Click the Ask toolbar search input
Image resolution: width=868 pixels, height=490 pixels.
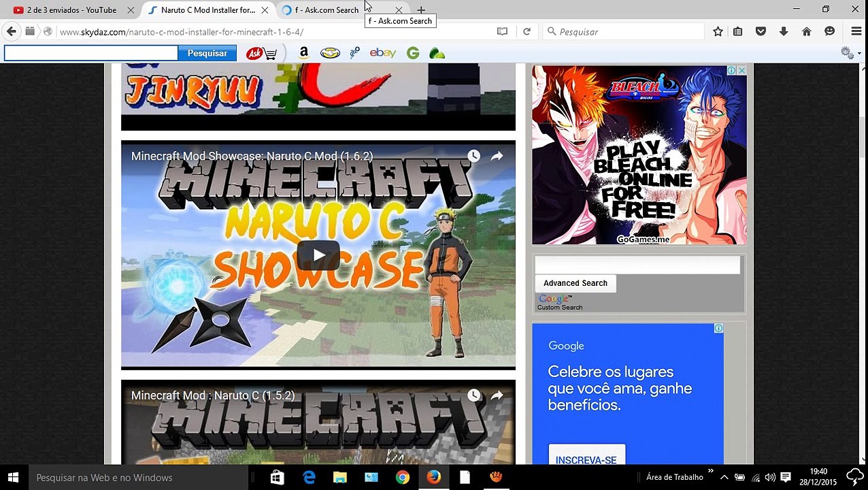coord(91,53)
